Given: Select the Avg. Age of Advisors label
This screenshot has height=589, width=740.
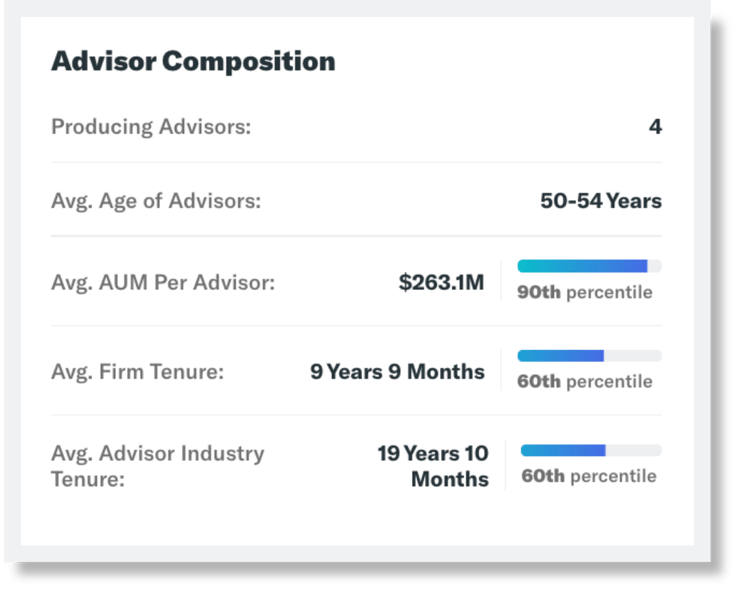Looking at the screenshot, I should [x=156, y=201].
